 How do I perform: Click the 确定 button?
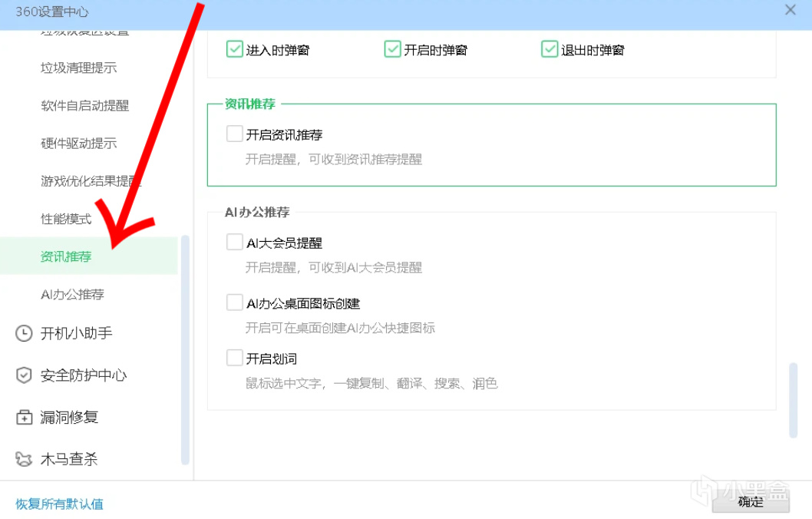tap(751, 501)
